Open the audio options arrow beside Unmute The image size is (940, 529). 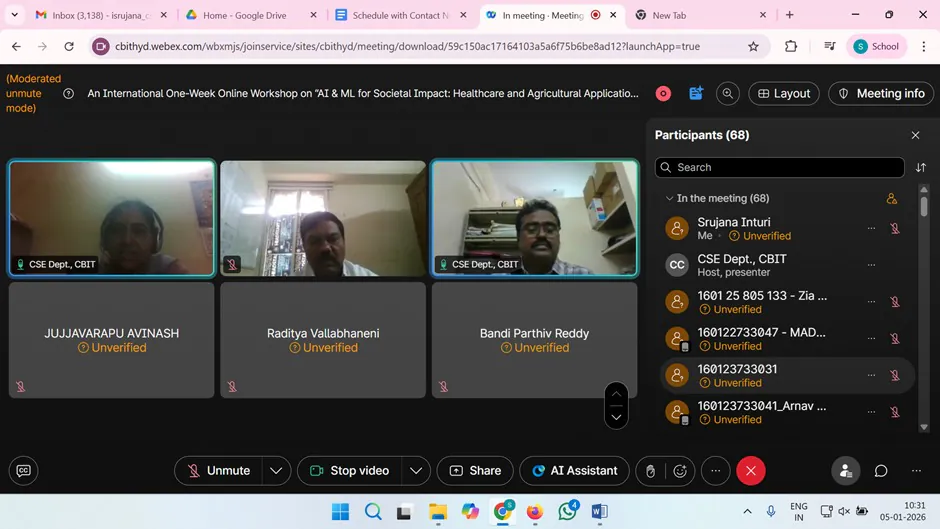pyautogui.click(x=276, y=471)
